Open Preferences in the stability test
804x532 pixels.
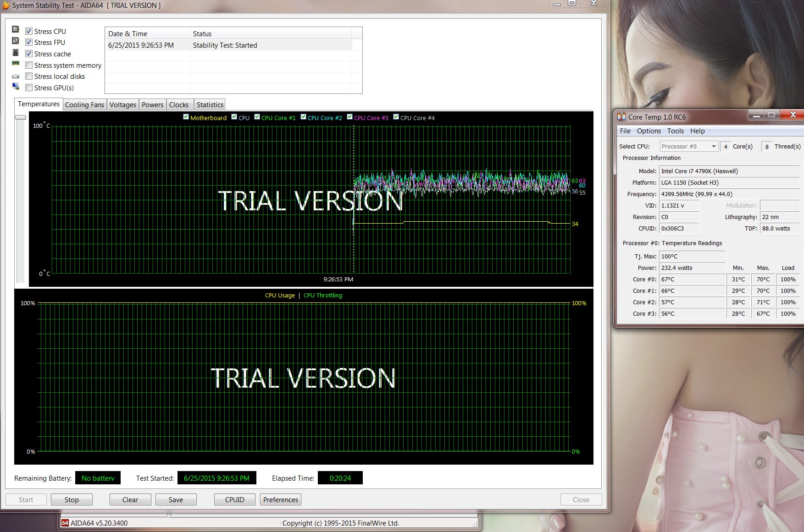(x=281, y=499)
